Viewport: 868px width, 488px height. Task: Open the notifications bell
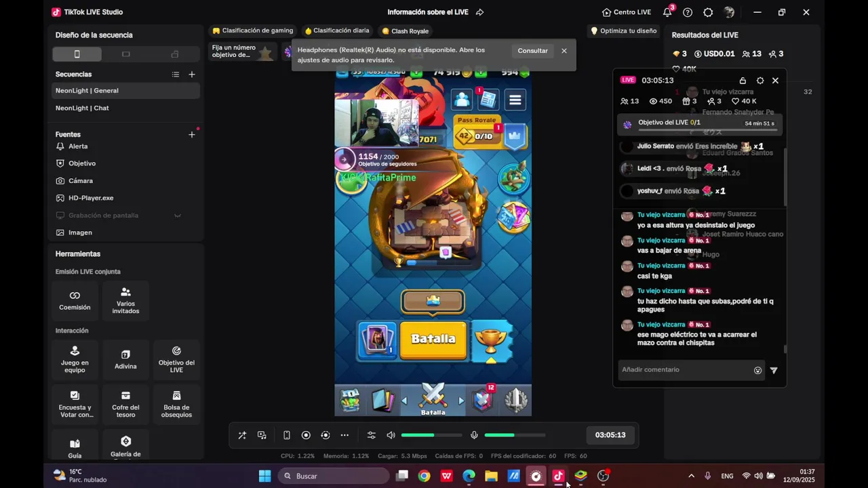tap(667, 12)
